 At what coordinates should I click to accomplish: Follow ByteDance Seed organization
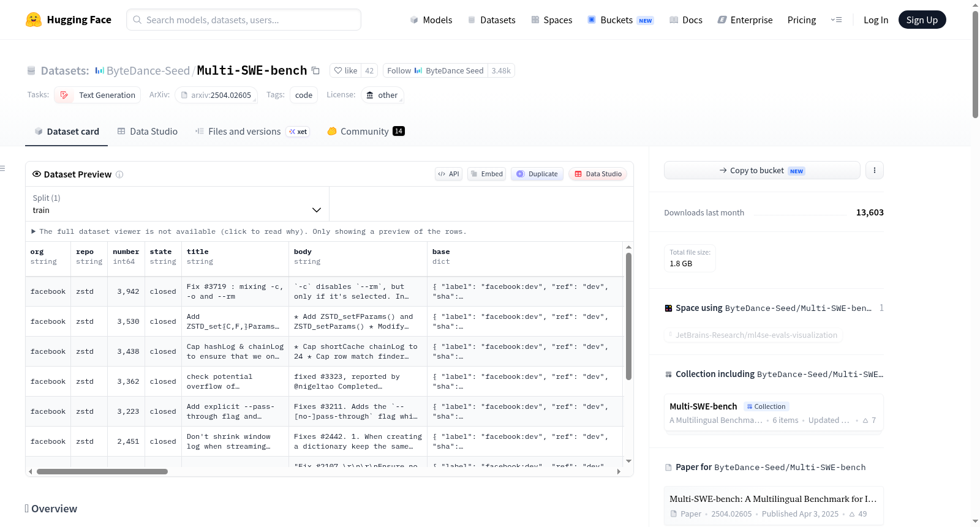point(435,70)
